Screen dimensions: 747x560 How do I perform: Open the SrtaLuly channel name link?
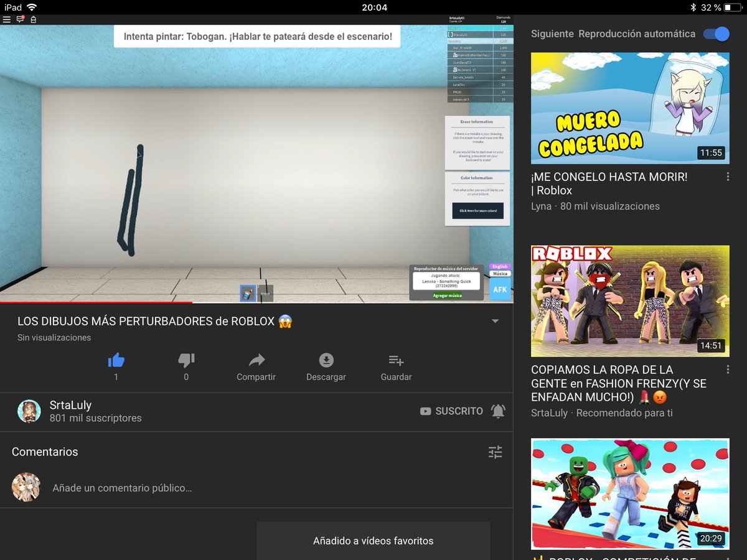(70, 405)
